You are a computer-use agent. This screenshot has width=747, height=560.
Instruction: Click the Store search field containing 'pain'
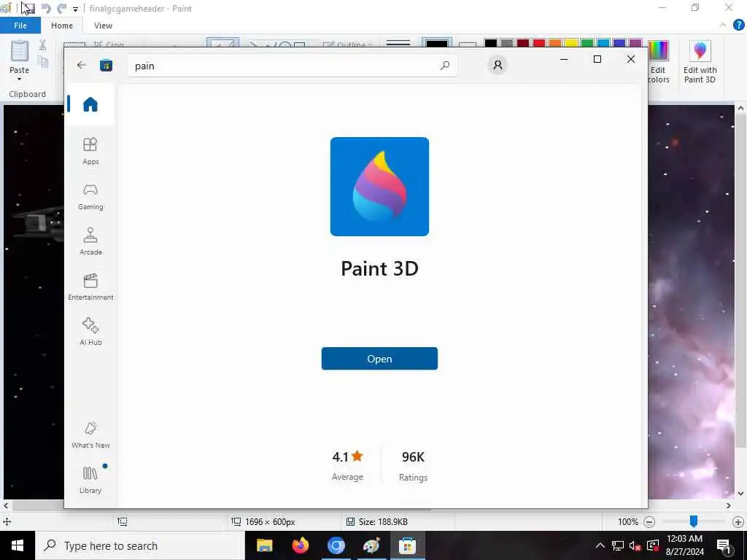(x=293, y=66)
